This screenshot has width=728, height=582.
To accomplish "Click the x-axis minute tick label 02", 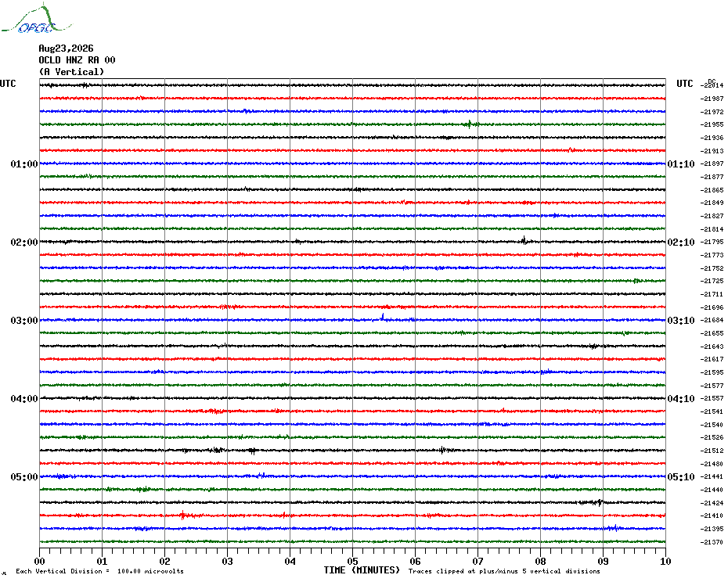I will (x=165, y=561).
